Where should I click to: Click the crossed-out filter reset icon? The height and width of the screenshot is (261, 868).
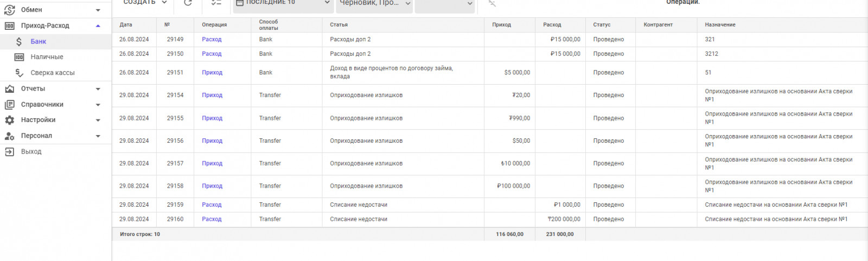(492, 3)
